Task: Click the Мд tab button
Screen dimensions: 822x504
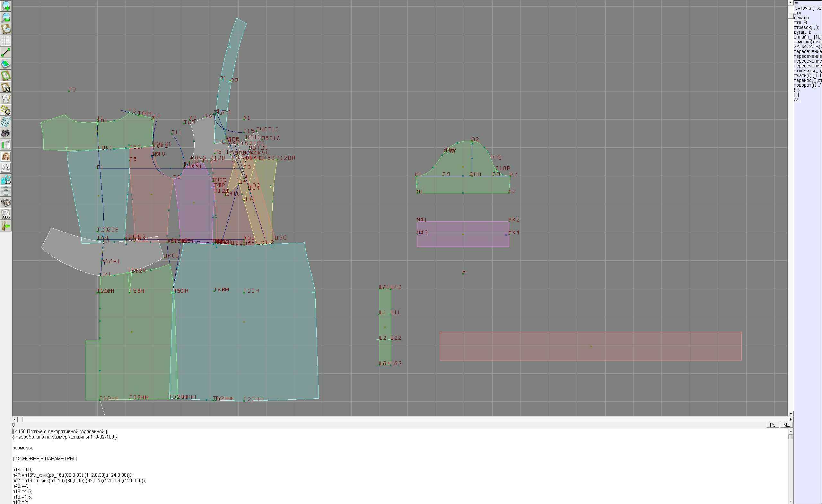Action: pyautogui.click(x=786, y=425)
